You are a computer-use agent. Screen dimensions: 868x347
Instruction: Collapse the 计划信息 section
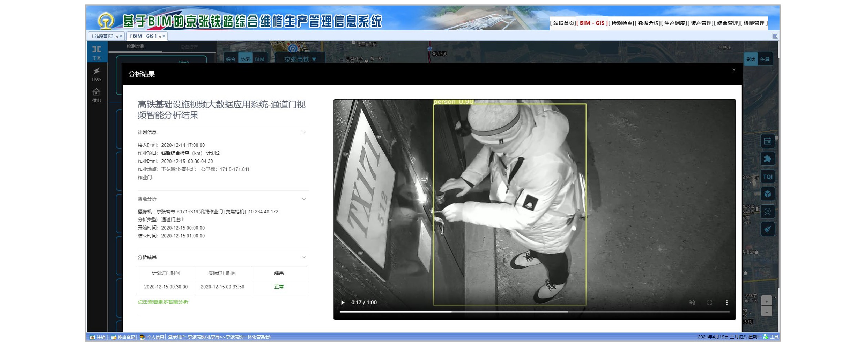(304, 133)
